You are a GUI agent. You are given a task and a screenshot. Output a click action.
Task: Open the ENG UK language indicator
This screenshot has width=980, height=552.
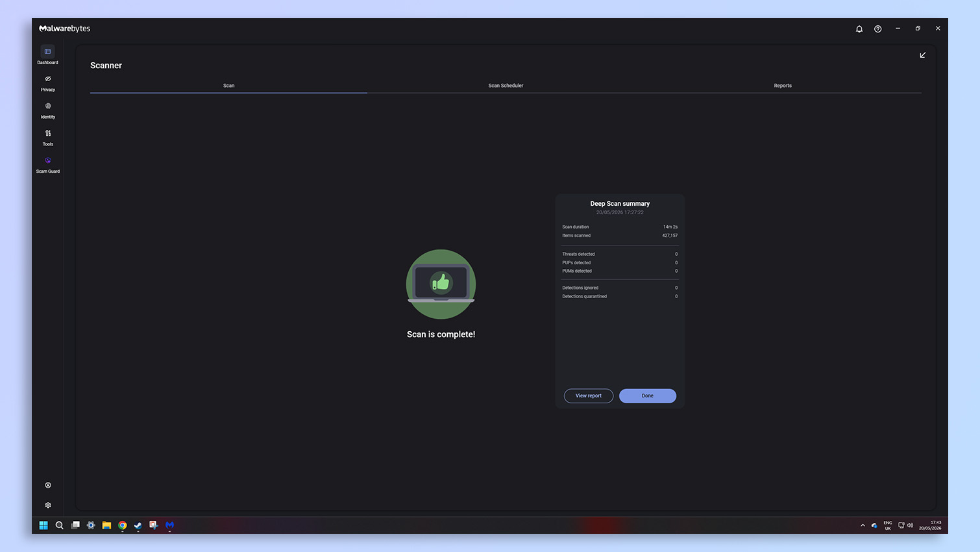[x=888, y=525]
